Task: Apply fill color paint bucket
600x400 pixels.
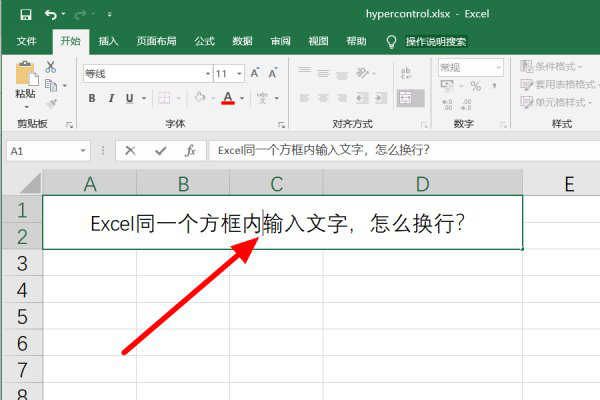Action: 200,97
